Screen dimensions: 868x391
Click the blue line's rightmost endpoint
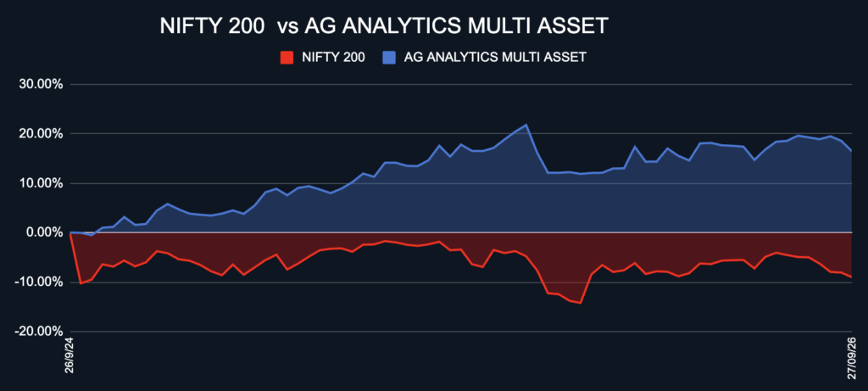[851, 151]
